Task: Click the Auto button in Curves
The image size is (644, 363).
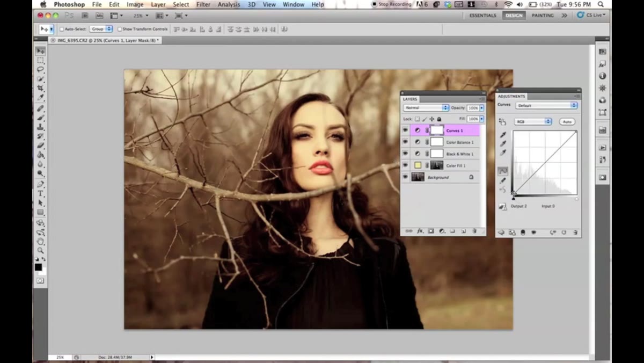Action: click(567, 122)
